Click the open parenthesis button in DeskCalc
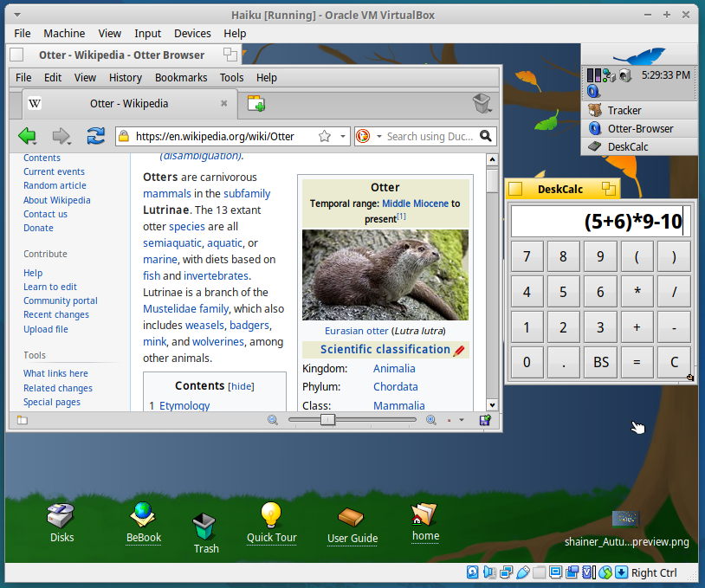Viewport: 705px width, 588px height. (637, 256)
